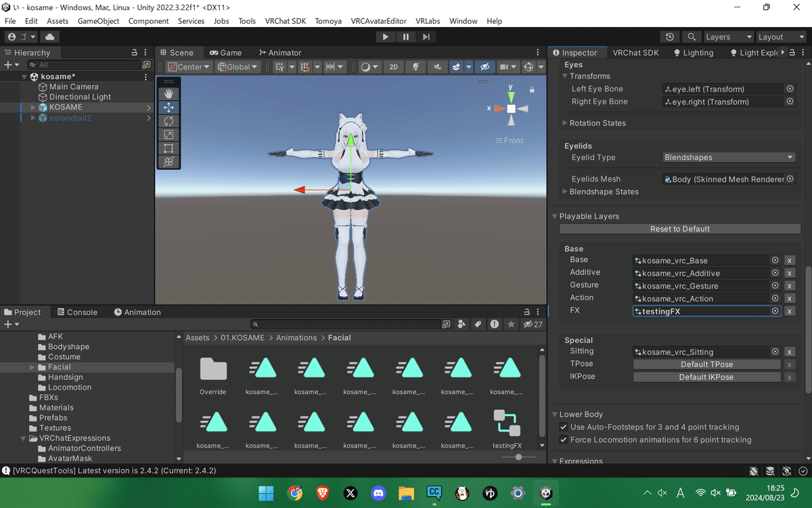Open the cloud services icon
812x508 pixels.
pyautogui.click(x=50, y=37)
